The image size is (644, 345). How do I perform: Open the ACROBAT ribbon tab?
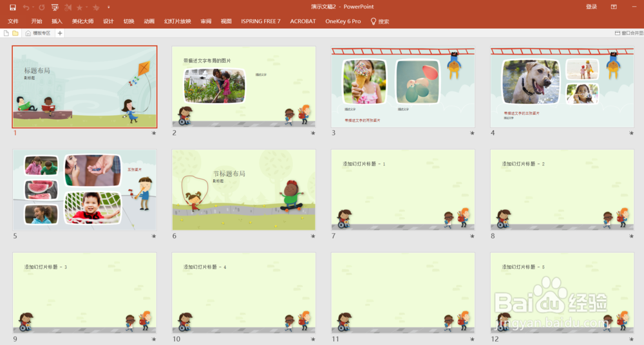pyautogui.click(x=303, y=21)
